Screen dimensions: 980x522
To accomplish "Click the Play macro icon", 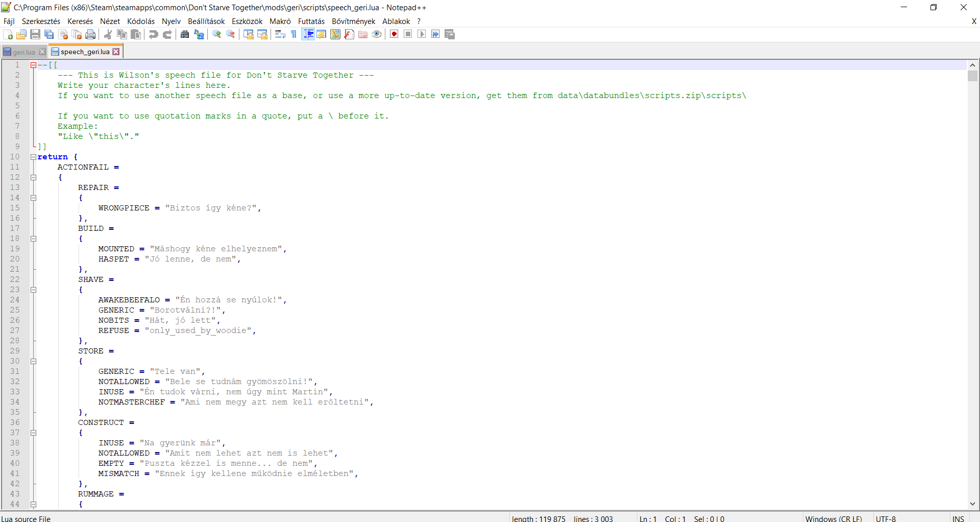I will [422, 34].
